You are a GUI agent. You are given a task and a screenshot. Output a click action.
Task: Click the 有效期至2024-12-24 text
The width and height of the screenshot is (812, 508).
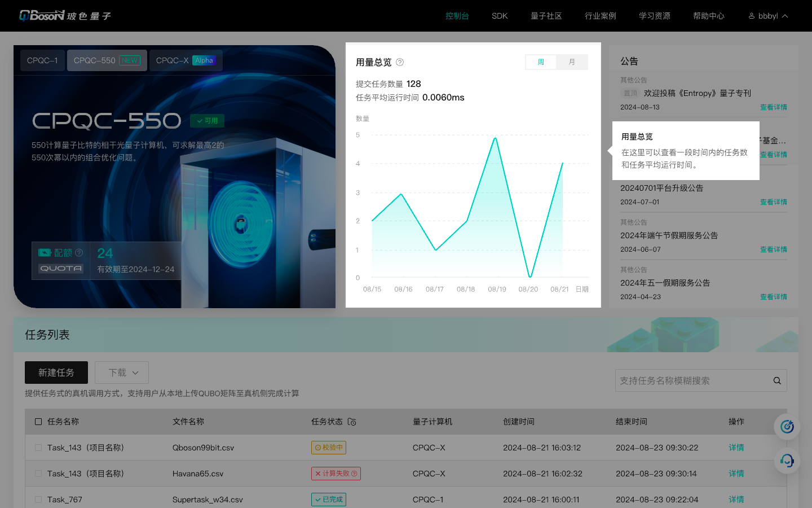(x=136, y=269)
